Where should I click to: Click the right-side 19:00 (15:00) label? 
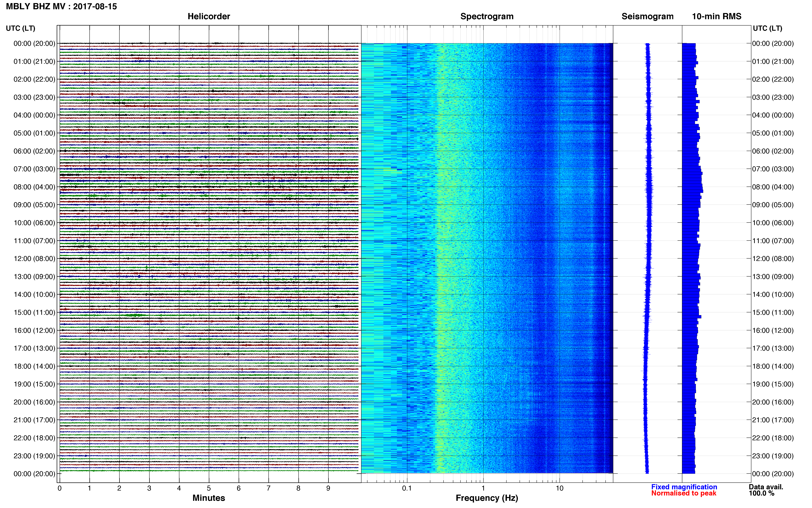(x=773, y=384)
